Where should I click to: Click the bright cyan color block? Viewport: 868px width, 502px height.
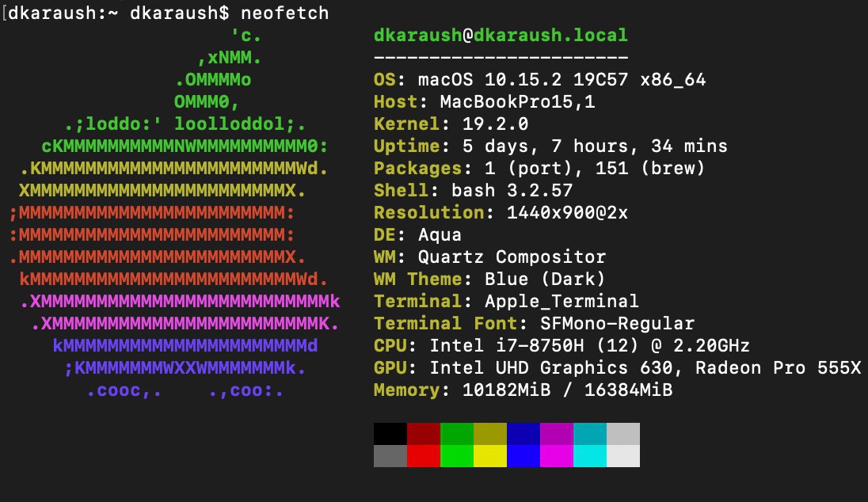(x=589, y=456)
